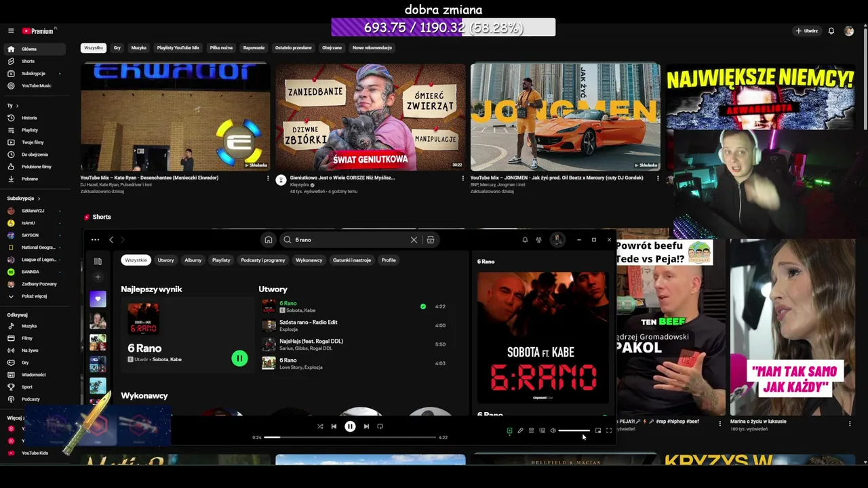
Task: Expand Spotify Your Library panel
Action: pos(98,261)
